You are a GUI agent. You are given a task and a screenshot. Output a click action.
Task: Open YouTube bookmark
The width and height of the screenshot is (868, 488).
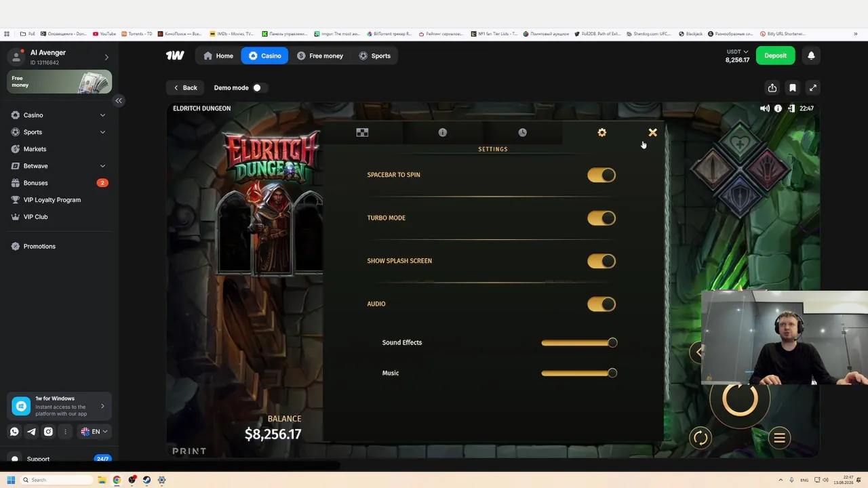[104, 33]
